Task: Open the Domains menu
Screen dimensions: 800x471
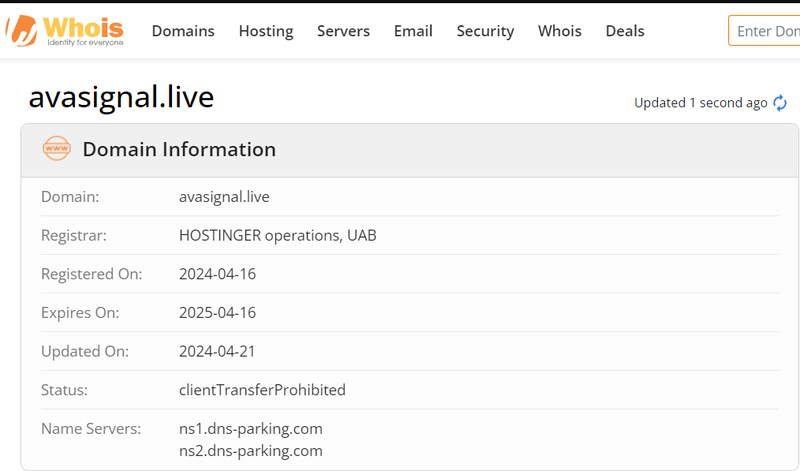Action: pos(183,31)
